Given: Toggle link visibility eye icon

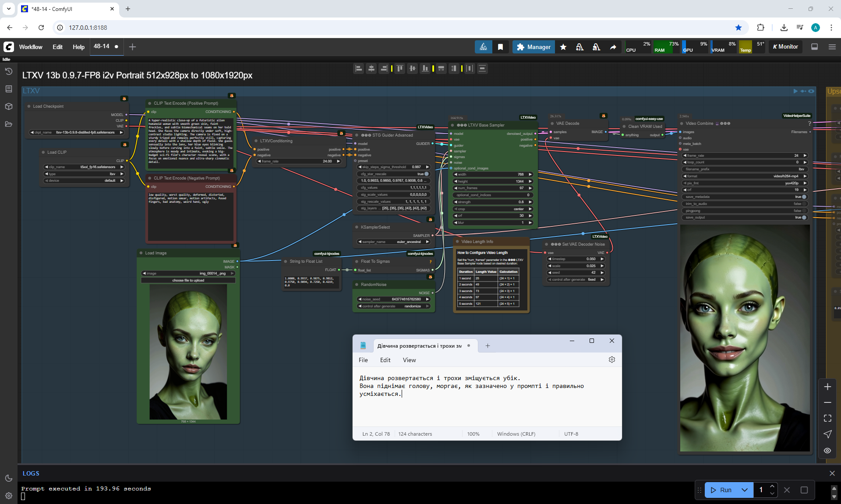Looking at the screenshot, I should click(827, 451).
